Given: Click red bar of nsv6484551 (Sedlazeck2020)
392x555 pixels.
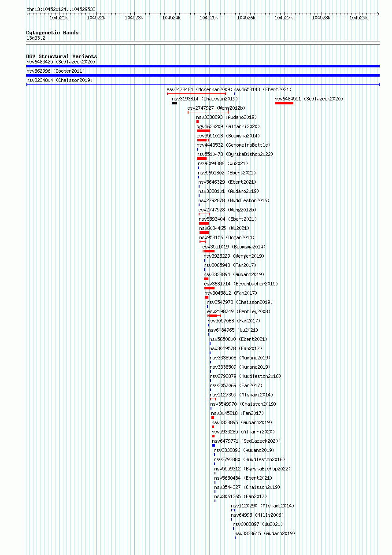Looking at the screenshot, I should [284, 103].
